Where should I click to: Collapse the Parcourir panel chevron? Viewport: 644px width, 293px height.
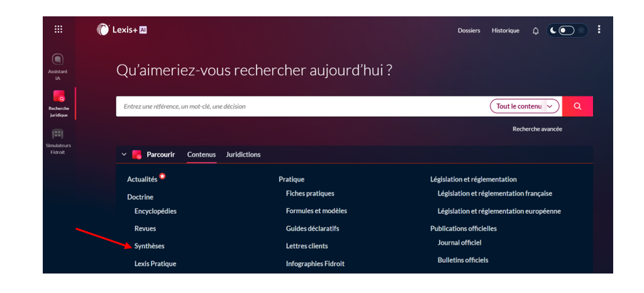(x=124, y=155)
